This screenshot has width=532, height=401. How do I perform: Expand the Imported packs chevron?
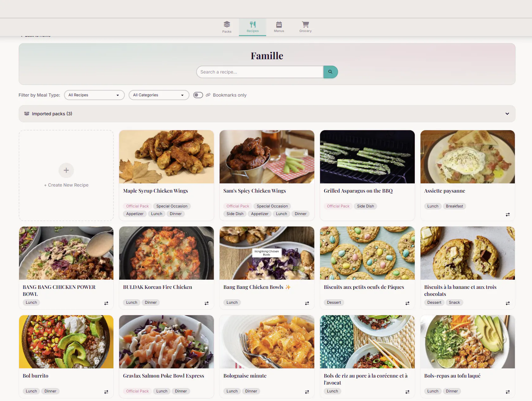(x=507, y=114)
